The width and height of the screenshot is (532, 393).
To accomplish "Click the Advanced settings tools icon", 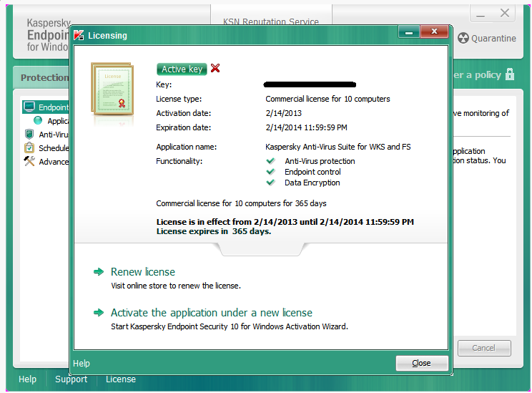I will pyautogui.click(x=29, y=161).
